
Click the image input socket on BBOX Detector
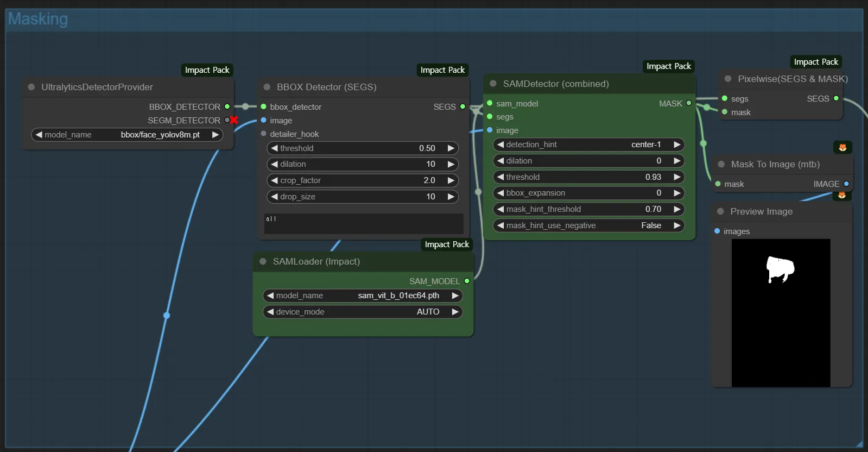[264, 120]
